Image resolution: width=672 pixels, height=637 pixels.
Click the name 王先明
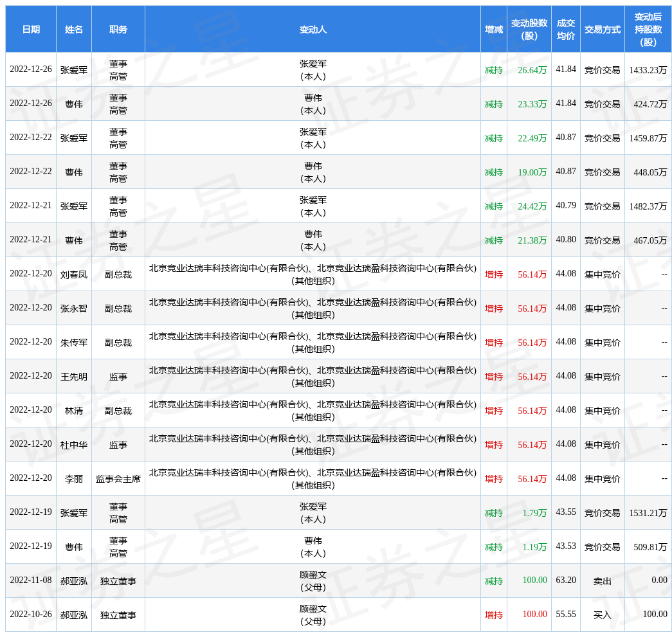[74, 377]
